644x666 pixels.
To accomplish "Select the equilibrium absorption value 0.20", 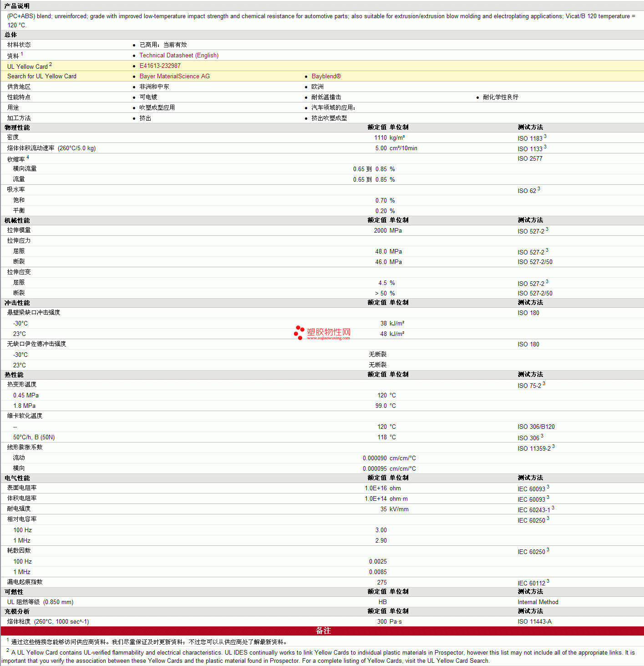I will (x=381, y=211).
